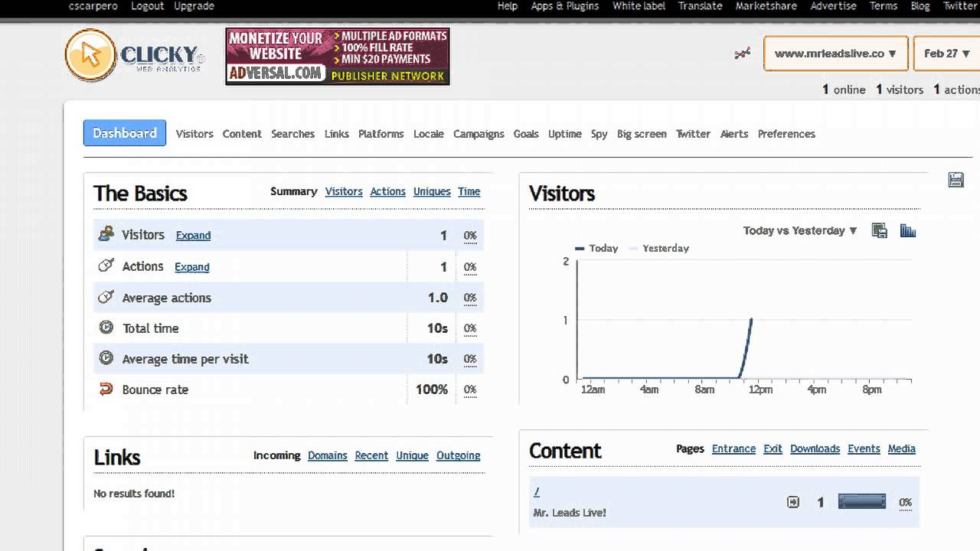This screenshot has height=551, width=980.
Task: Open the Big screen tab
Action: point(642,134)
